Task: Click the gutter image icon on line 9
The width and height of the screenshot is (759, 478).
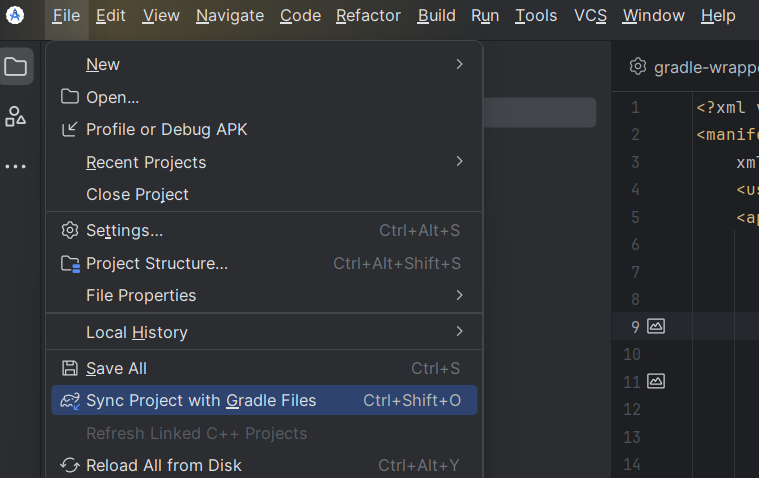Action: [656, 326]
